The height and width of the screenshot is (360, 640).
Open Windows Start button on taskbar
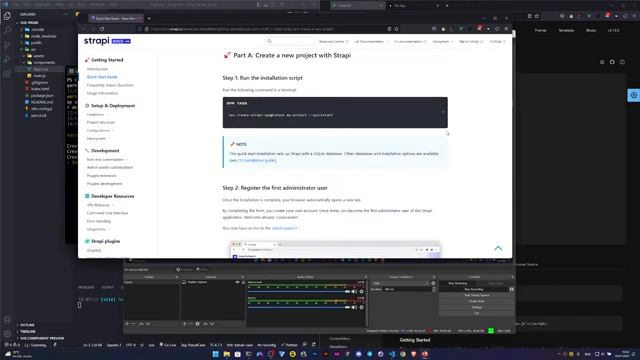coord(215,354)
